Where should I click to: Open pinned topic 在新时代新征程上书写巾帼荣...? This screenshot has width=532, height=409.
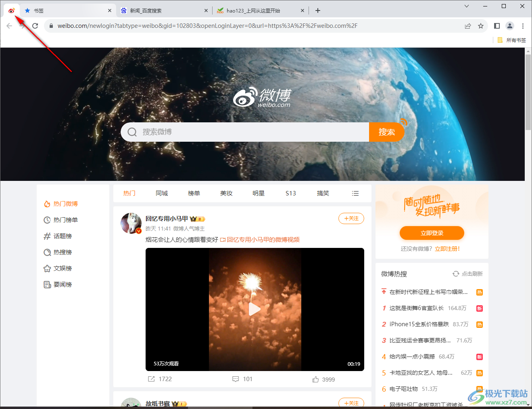click(428, 292)
